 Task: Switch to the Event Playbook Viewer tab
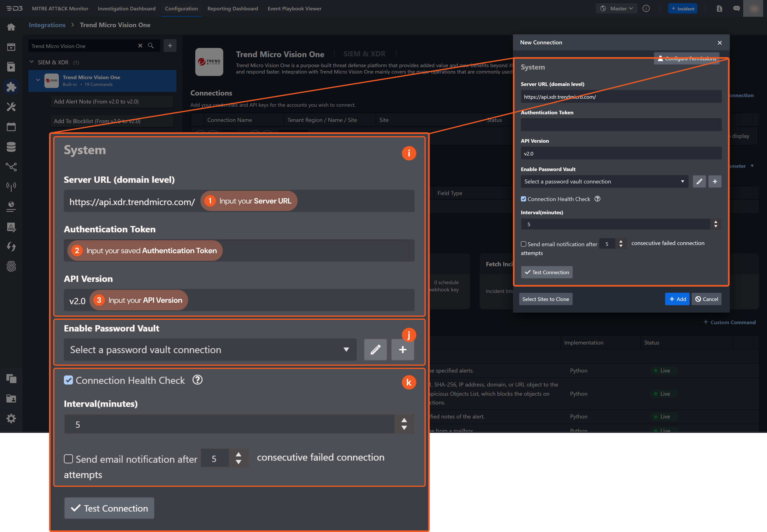click(294, 9)
